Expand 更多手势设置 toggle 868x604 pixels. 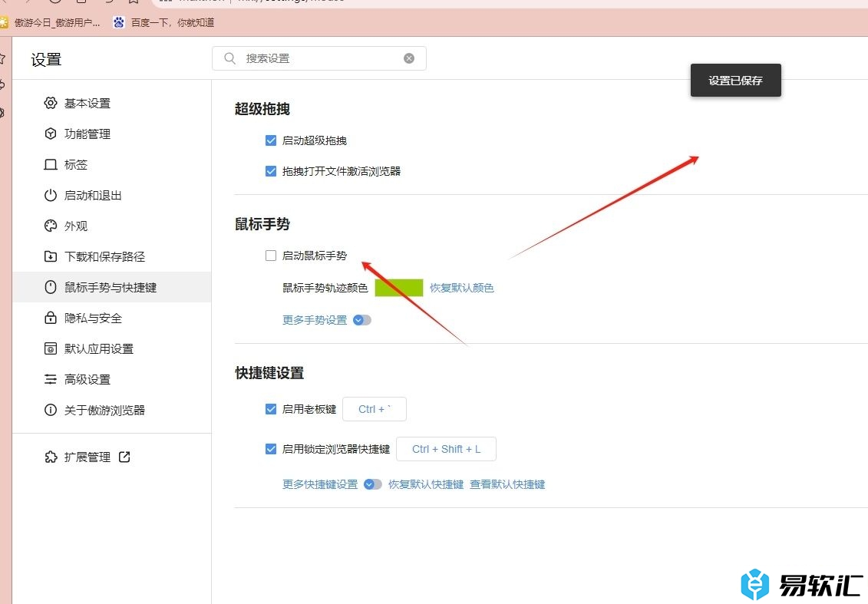tap(362, 320)
